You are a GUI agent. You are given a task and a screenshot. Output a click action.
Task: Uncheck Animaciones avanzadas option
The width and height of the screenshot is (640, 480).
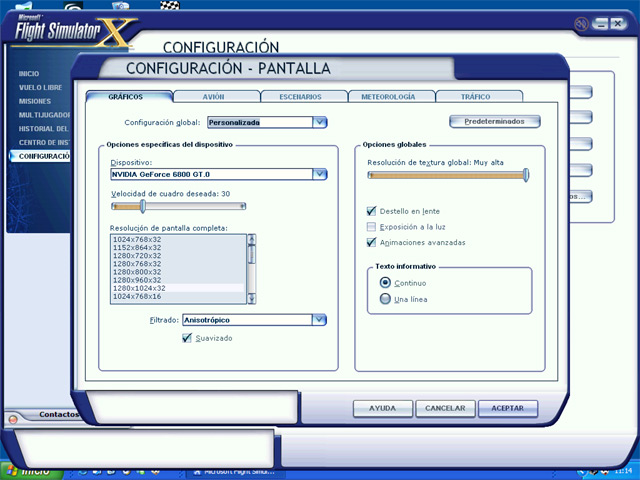click(372, 242)
